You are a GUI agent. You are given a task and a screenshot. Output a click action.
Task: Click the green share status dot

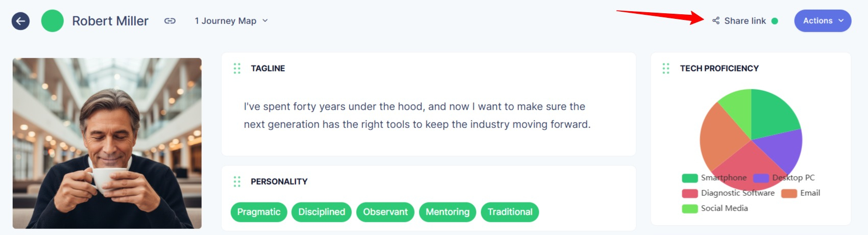click(775, 21)
